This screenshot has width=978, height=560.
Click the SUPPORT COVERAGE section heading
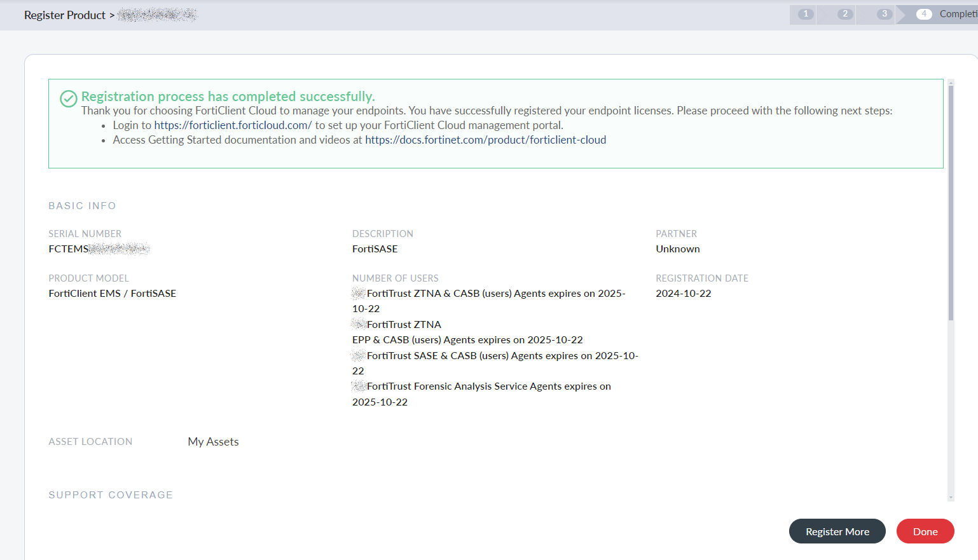coord(111,495)
